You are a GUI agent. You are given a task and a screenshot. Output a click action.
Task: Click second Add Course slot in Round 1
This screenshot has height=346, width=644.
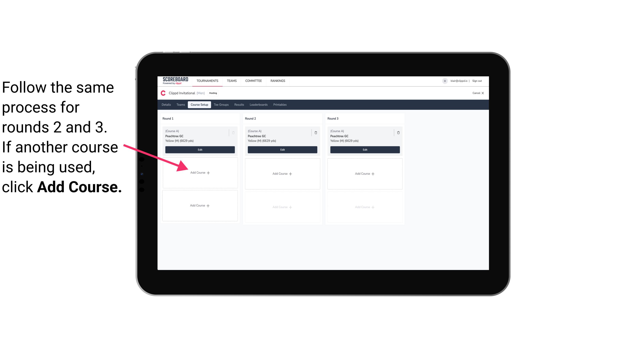tap(200, 205)
